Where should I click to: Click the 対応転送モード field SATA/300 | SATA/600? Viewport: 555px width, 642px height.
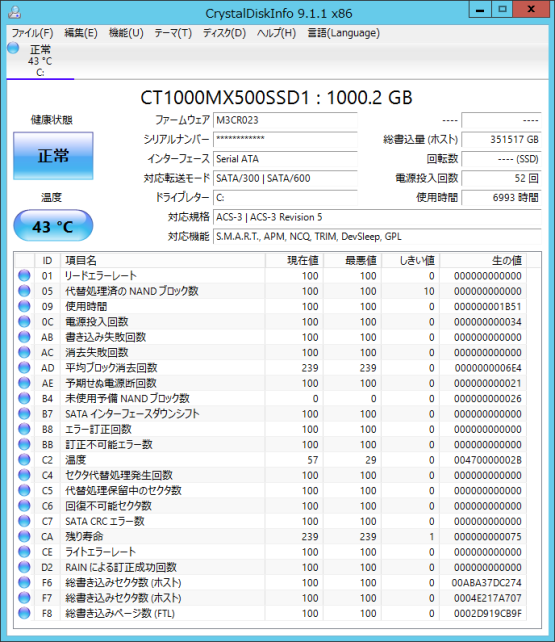coord(285,179)
